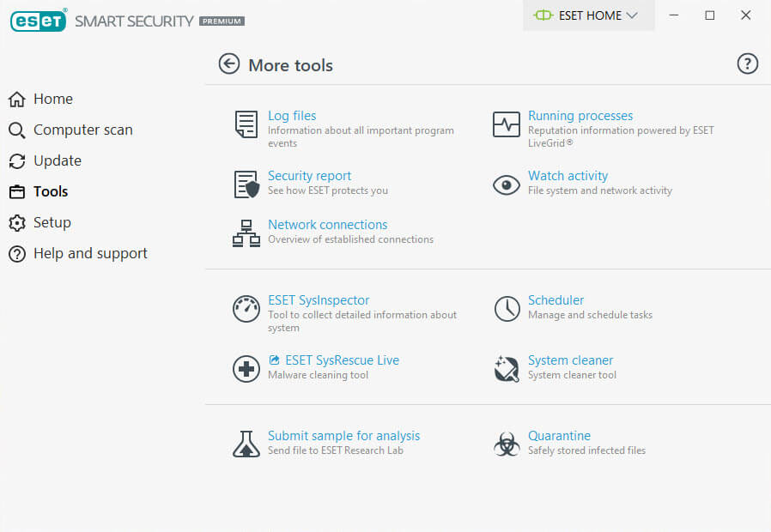Click the Scheduler clock icon
The height and width of the screenshot is (532, 771).
pos(507,309)
